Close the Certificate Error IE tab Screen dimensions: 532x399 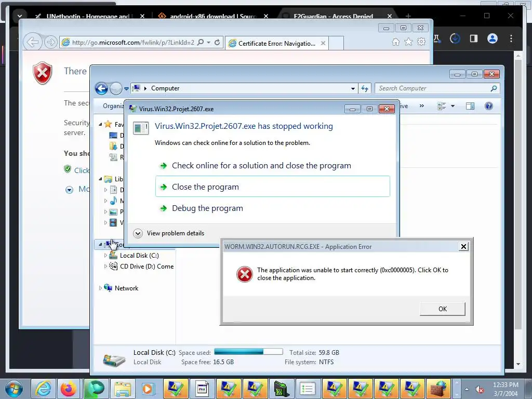pos(323,43)
